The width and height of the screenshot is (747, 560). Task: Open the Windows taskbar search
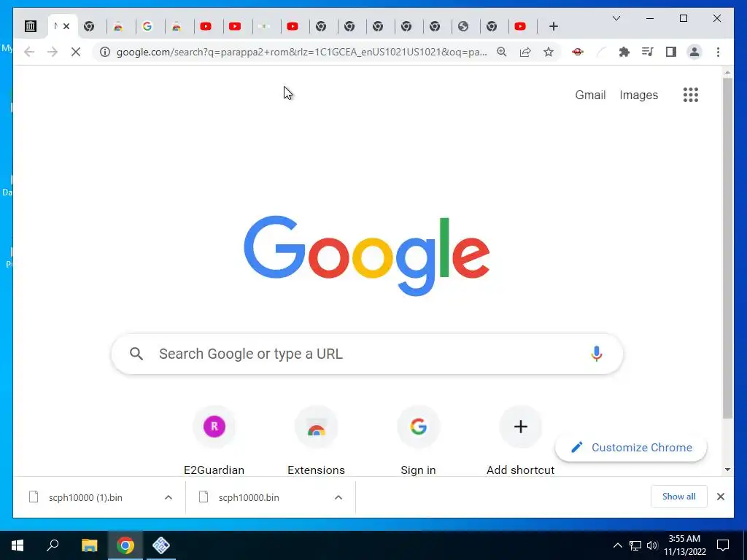point(53,545)
